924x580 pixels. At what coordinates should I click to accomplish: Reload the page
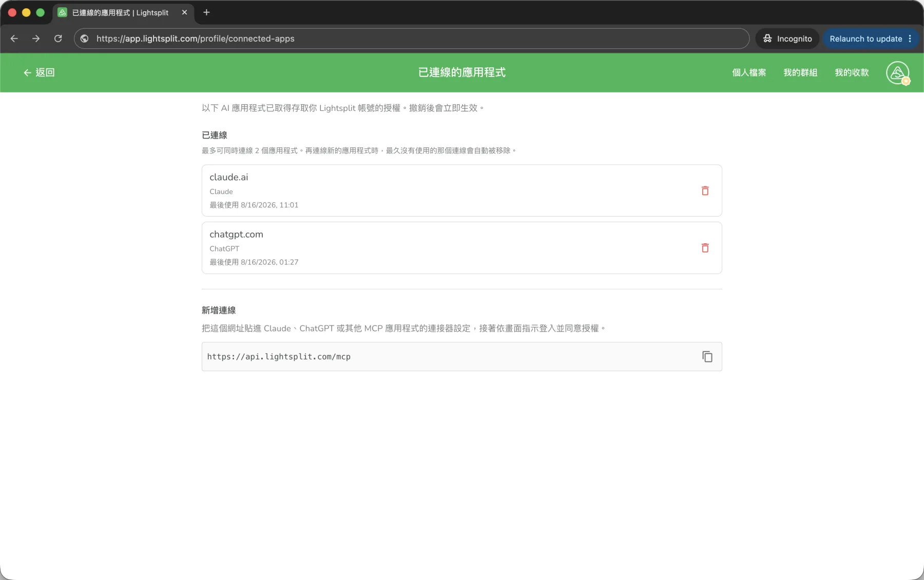tap(58, 38)
